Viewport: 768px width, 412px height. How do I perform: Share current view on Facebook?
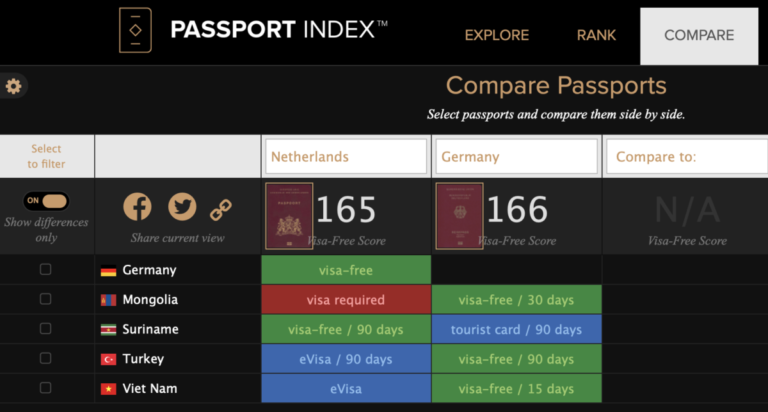(x=137, y=207)
